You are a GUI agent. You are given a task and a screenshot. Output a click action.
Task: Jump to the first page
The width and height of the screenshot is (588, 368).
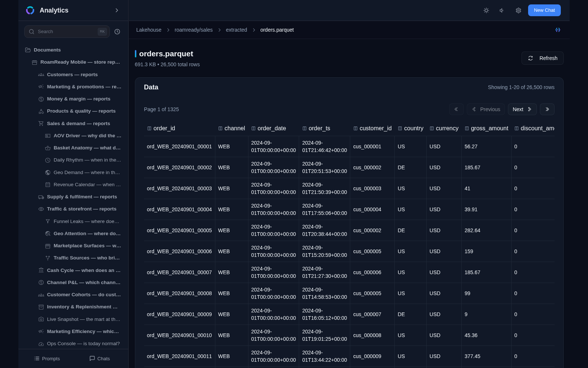point(456,109)
